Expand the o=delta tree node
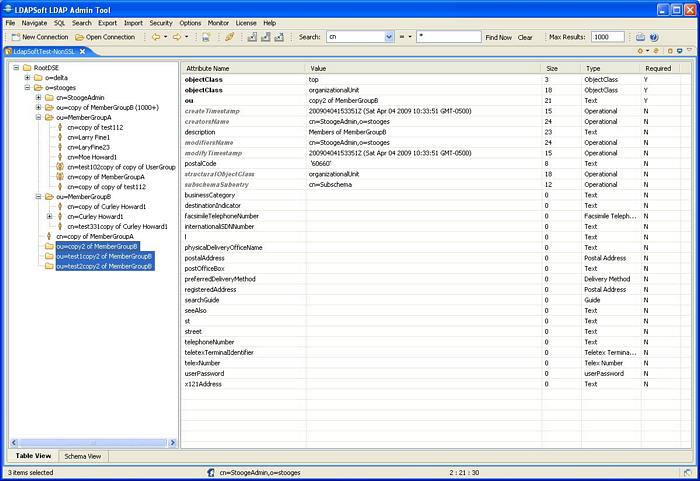 point(27,77)
